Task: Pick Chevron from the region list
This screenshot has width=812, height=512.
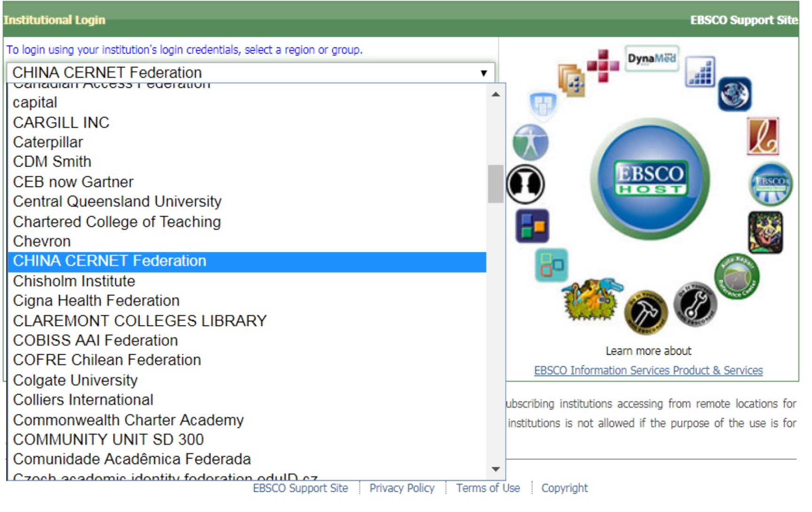Action: (x=247, y=241)
